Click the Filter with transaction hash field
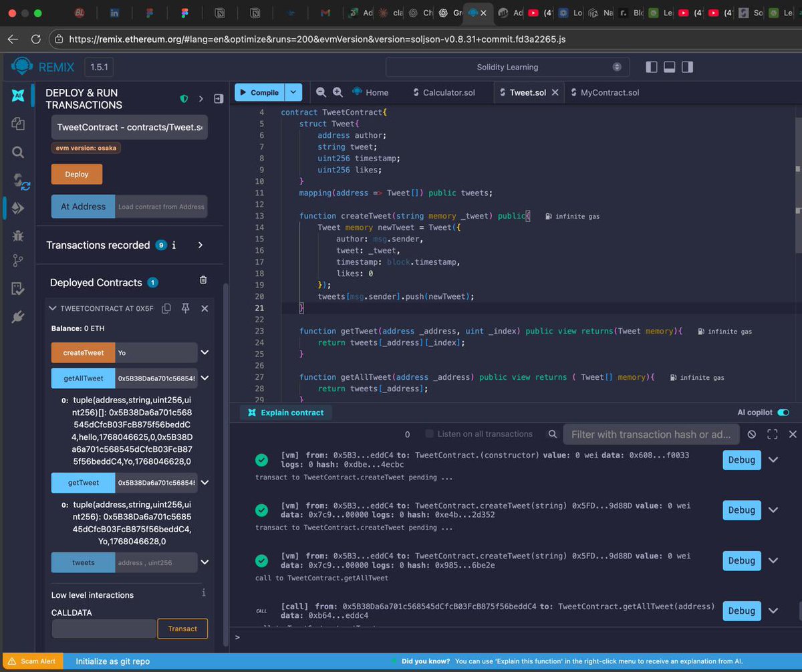This screenshot has width=802, height=672. [x=651, y=434]
